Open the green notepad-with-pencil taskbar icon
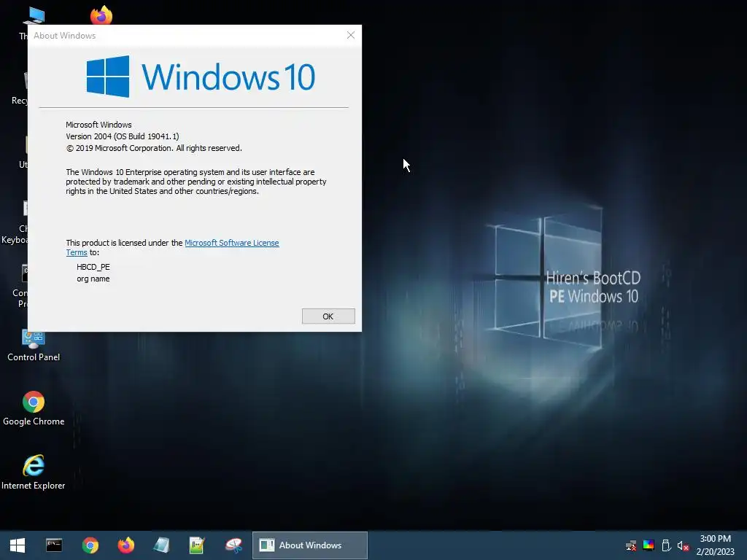The width and height of the screenshot is (747, 560). [197, 545]
